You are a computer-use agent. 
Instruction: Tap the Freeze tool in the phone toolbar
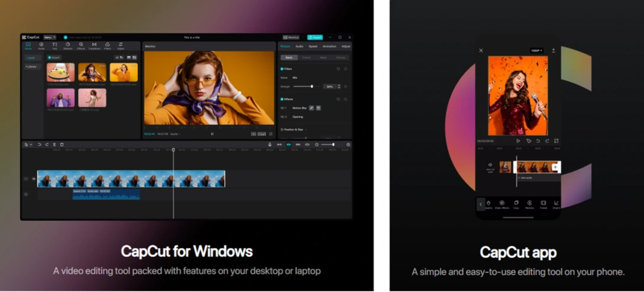point(543,204)
